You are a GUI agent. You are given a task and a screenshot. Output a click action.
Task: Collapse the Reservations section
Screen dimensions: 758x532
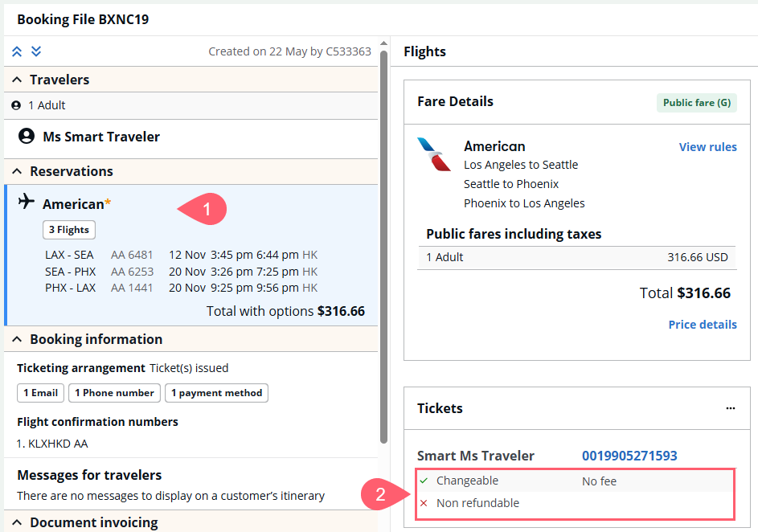[17, 171]
